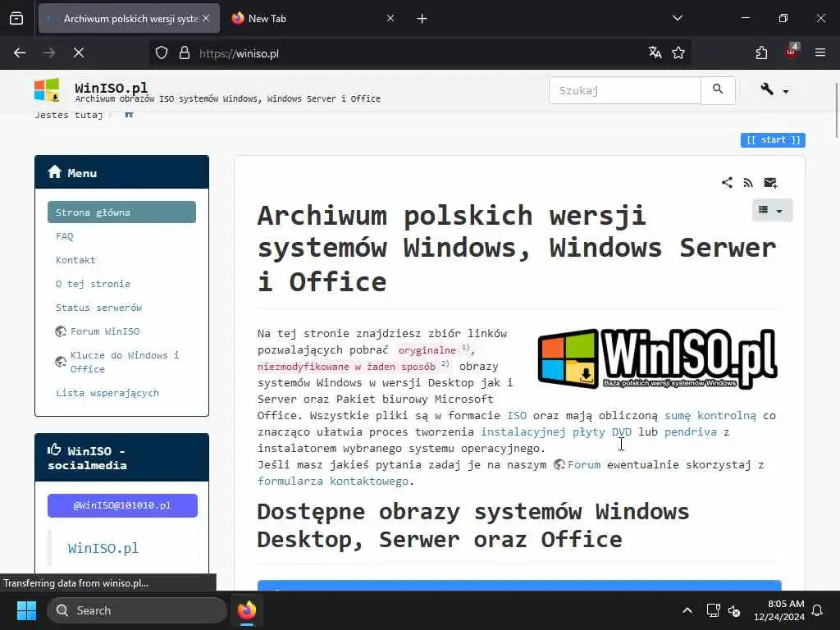Close the New Tab tab

pos(390,18)
